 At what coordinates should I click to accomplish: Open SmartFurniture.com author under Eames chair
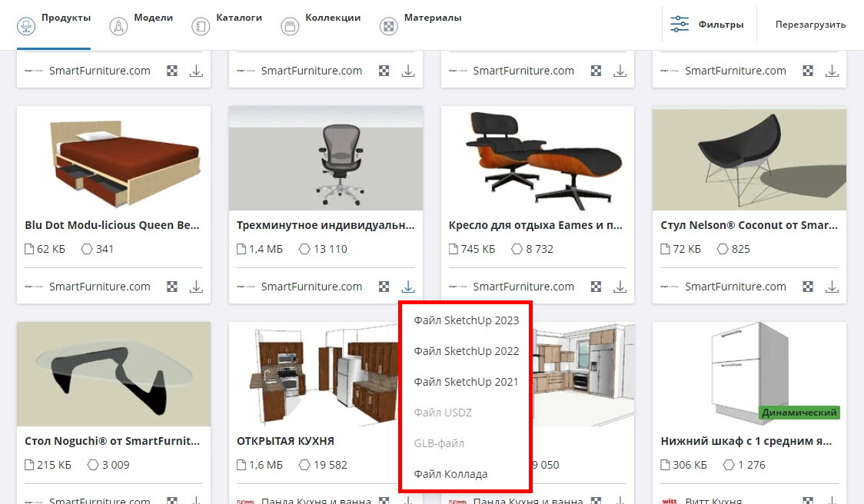tap(523, 287)
